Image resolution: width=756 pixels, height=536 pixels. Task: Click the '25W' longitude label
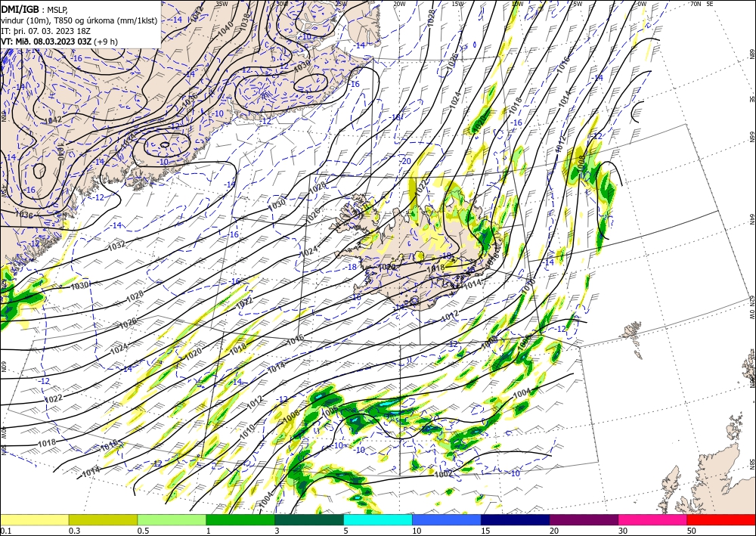click(x=341, y=4)
